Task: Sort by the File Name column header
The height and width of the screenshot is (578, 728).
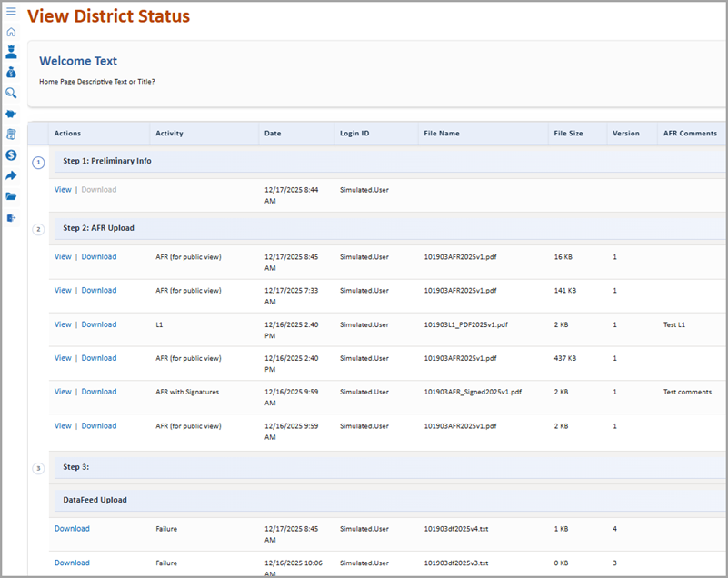Action: 442,134
